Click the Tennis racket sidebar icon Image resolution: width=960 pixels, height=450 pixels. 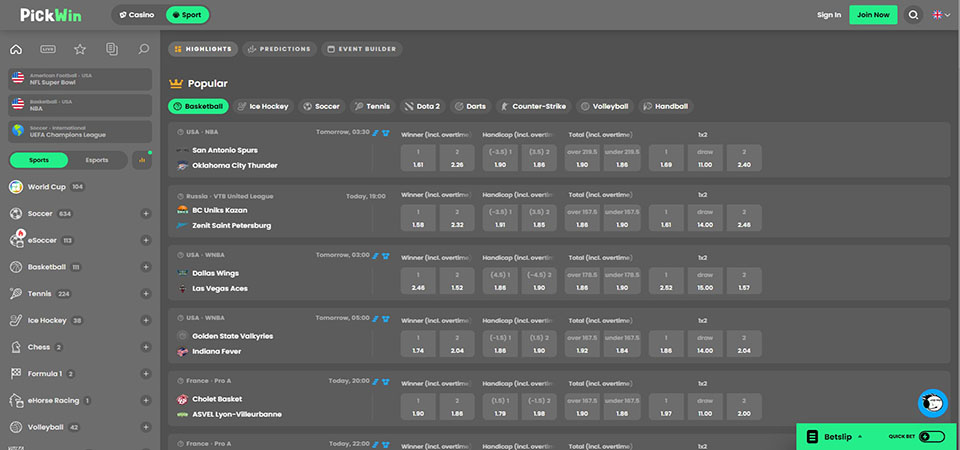16,294
